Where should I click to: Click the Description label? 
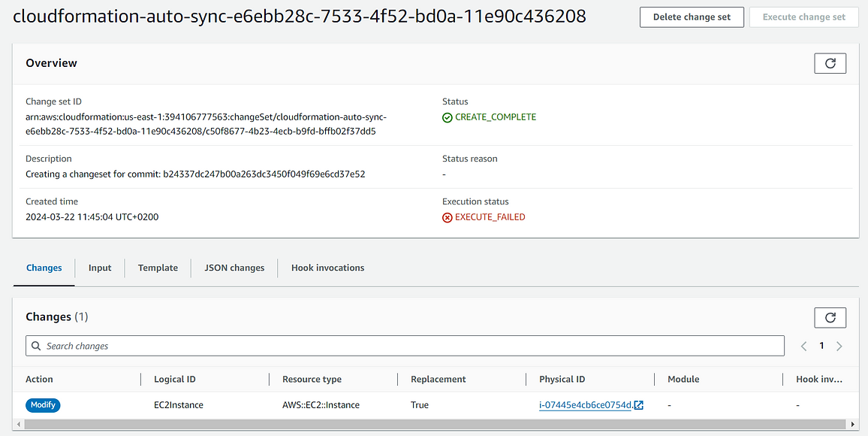(49, 159)
